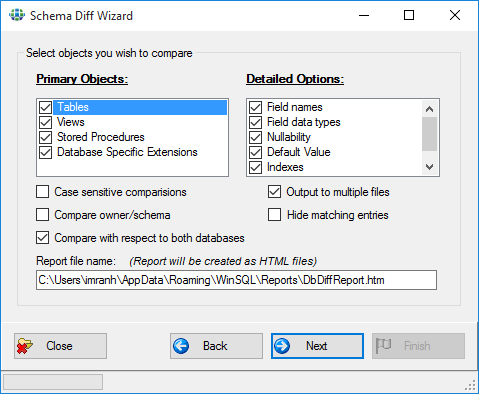Click the resize grip in status bar
Viewport: 479px width, 394px height.
(x=470, y=385)
